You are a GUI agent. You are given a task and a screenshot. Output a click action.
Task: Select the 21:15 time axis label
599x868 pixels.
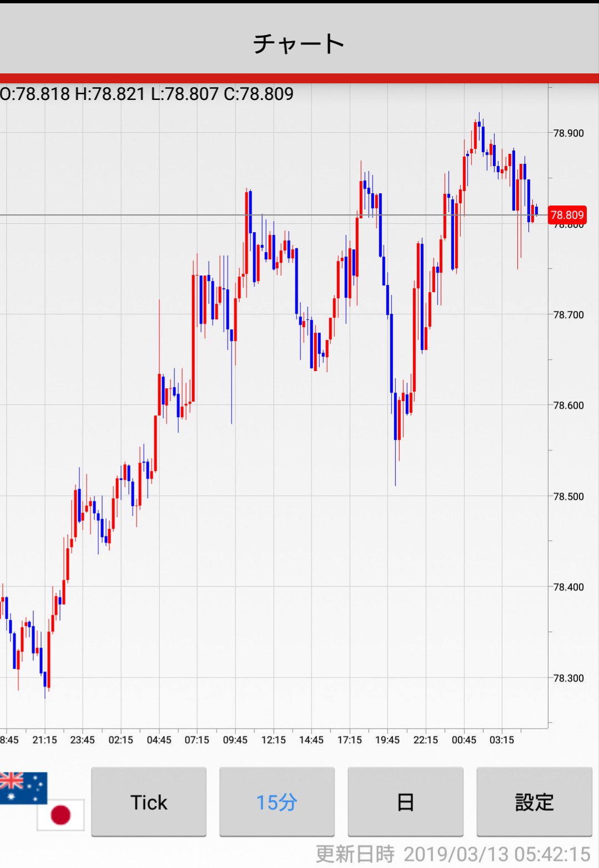(44, 740)
